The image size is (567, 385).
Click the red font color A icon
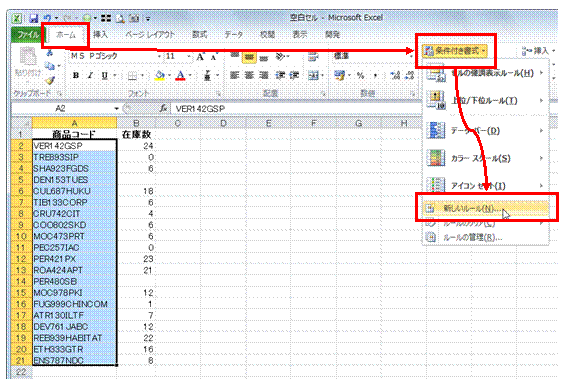(180, 76)
